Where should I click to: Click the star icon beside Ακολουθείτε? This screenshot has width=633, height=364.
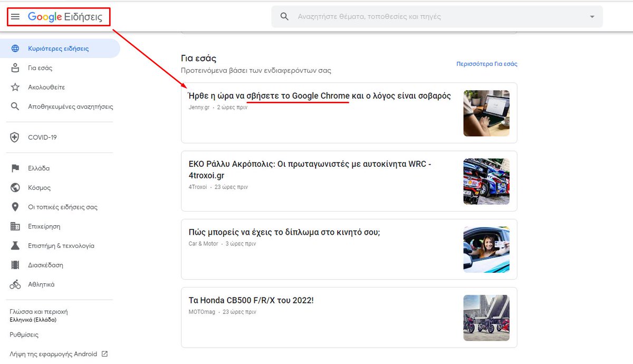15,87
